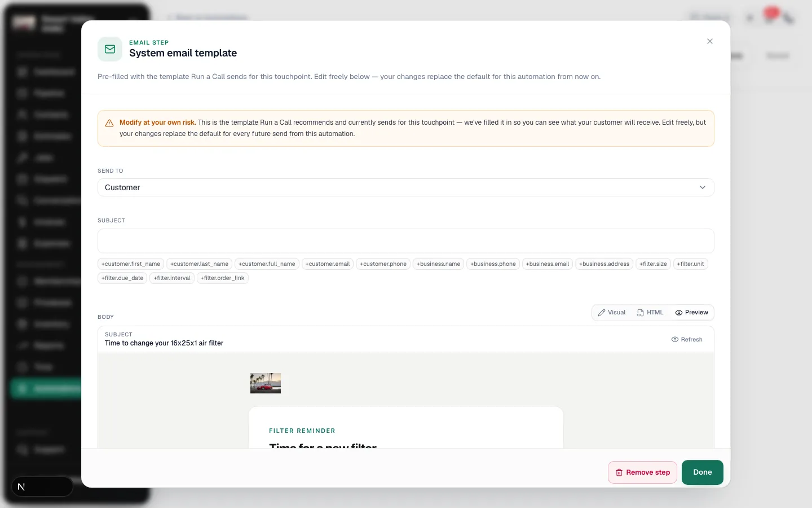Insert the +filter.size variable
The width and height of the screenshot is (812, 508).
(654, 264)
